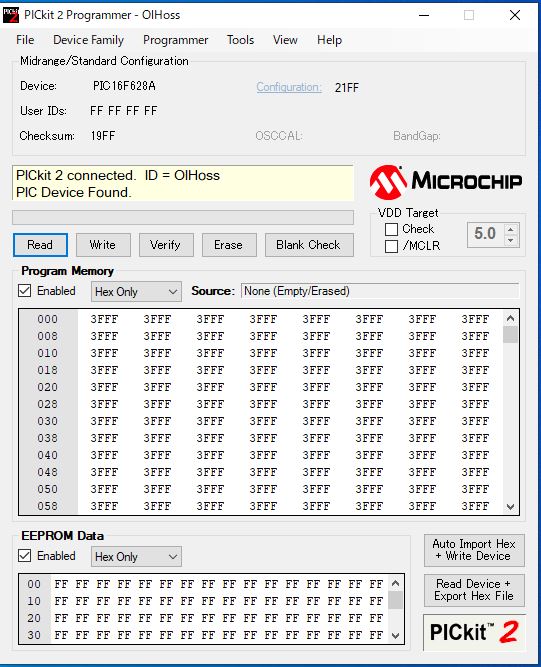Open EEPROM Data Hex Only dropdown
This screenshot has width=541, height=667.
pos(136,556)
